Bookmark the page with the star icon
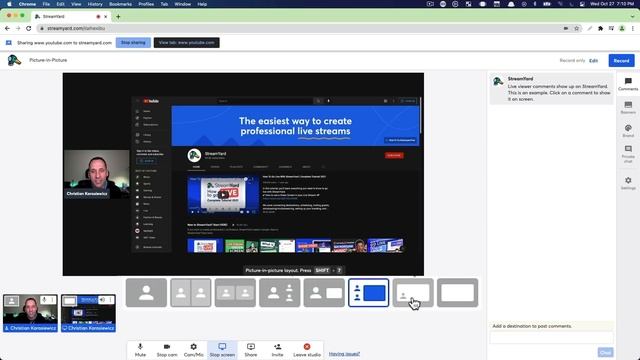 tap(576, 28)
